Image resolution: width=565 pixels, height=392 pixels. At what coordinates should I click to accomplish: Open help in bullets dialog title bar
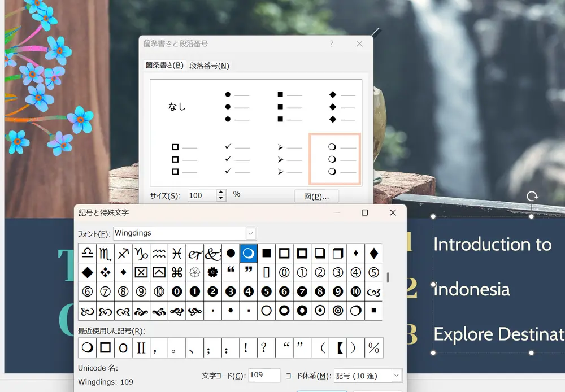tap(332, 43)
